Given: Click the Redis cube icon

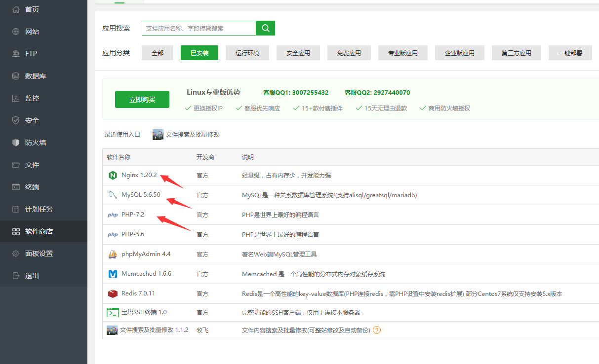Looking at the screenshot, I should click(113, 292).
